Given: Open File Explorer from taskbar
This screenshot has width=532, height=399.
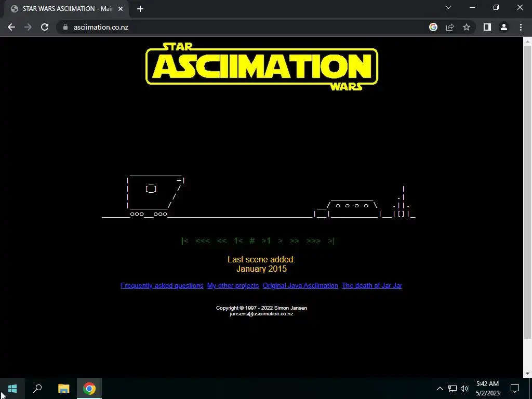Looking at the screenshot, I should coord(63,389).
